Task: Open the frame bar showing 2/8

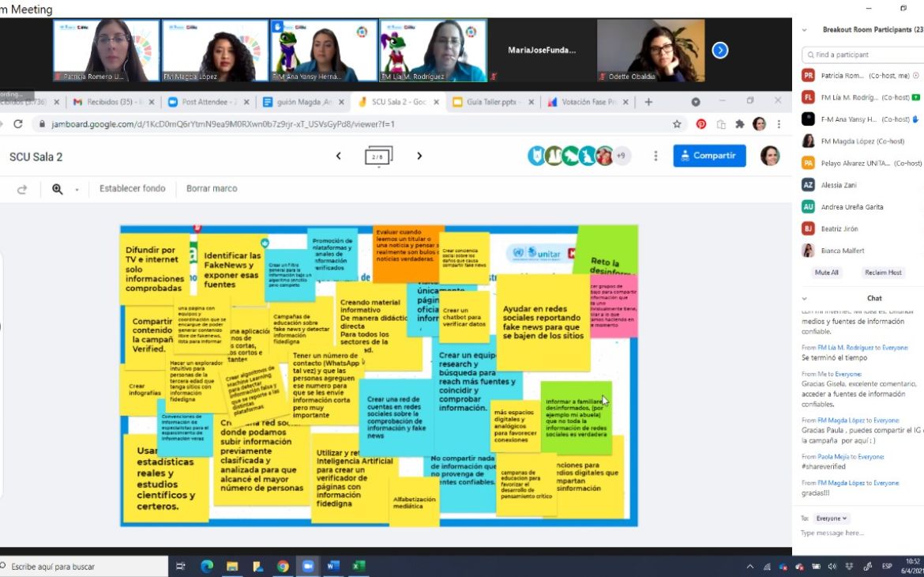Action: [x=378, y=156]
